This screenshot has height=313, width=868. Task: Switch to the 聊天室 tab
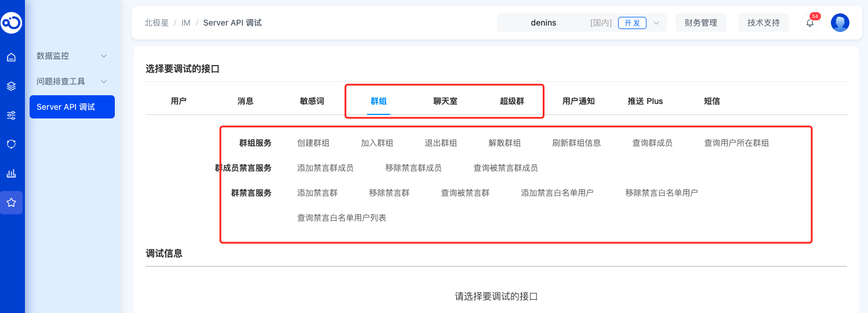(x=445, y=101)
